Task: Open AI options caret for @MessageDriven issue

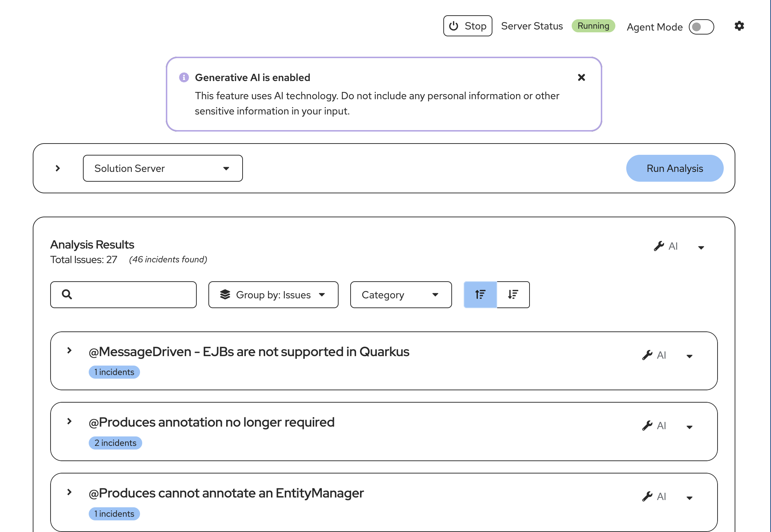Action: [689, 356]
